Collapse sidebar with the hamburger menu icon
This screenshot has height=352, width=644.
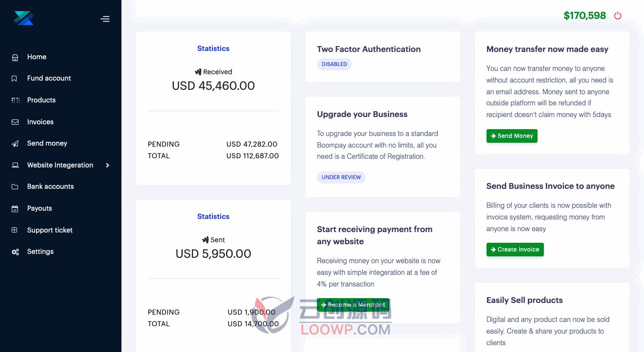(105, 19)
